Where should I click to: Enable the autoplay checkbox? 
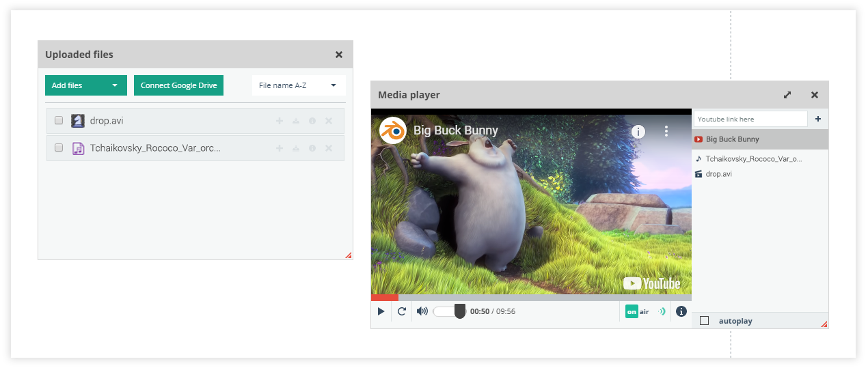tap(705, 321)
